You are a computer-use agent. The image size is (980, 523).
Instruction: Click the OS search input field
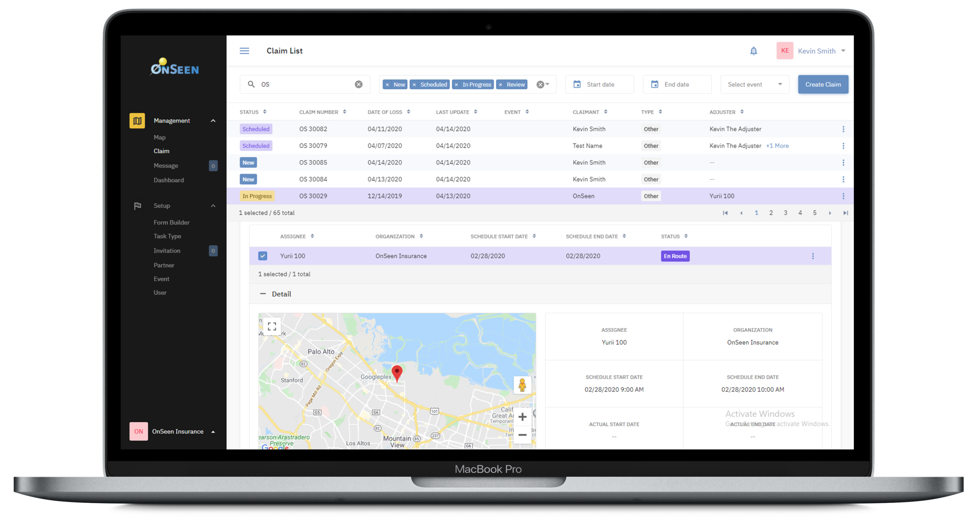(x=304, y=84)
